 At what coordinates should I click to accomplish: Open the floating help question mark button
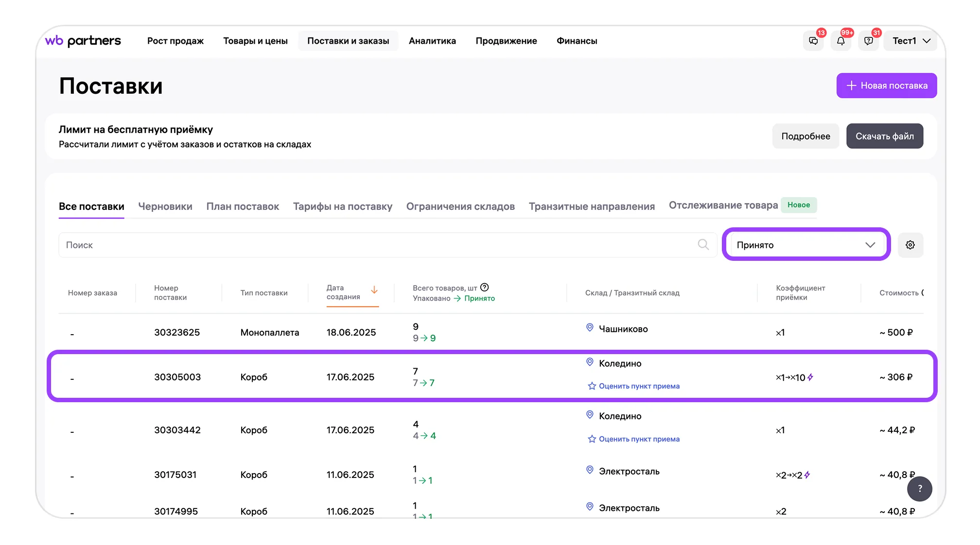pyautogui.click(x=920, y=489)
